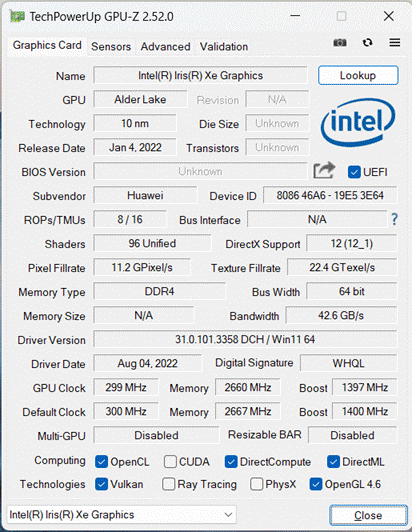Click the Device ID value field
Viewport: 412px width, 532px height.
[330, 195]
